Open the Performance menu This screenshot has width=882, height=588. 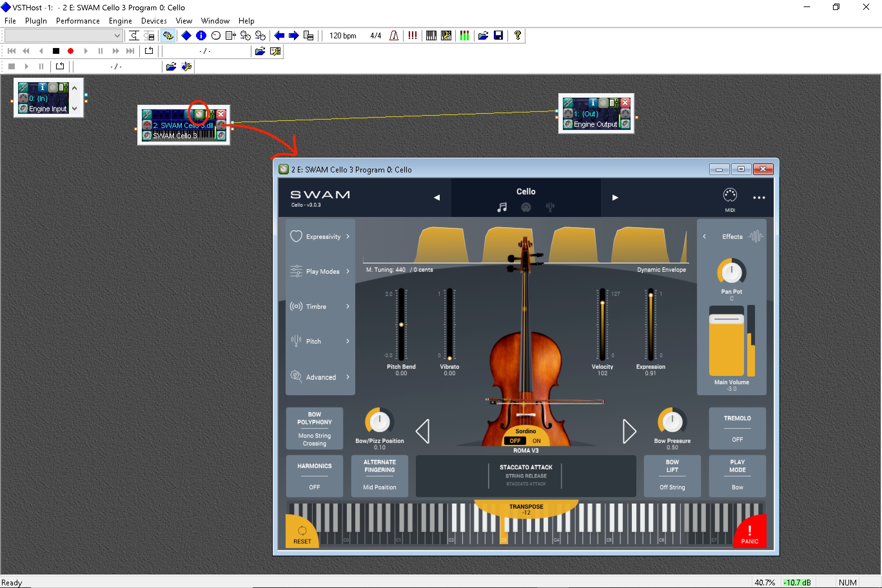click(x=78, y=21)
